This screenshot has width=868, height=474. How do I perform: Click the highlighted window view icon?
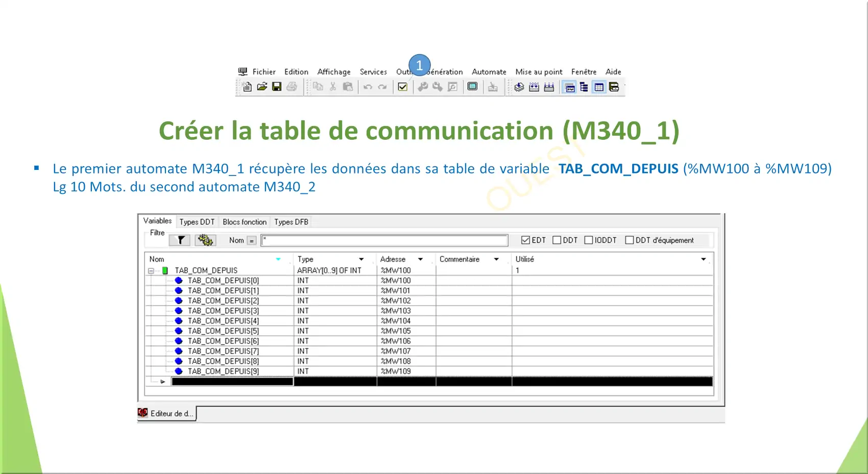(569, 87)
